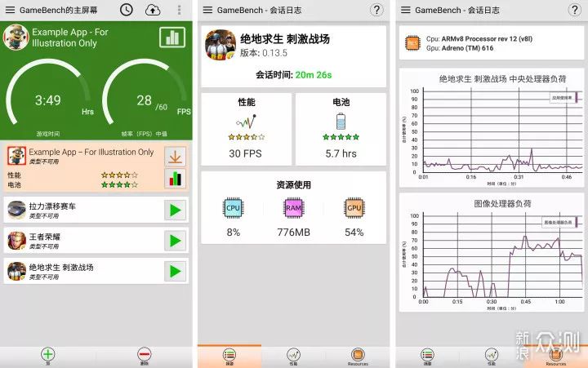Open the 电池 battery icon
Viewport: 588px width, 368px height.
click(x=341, y=122)
